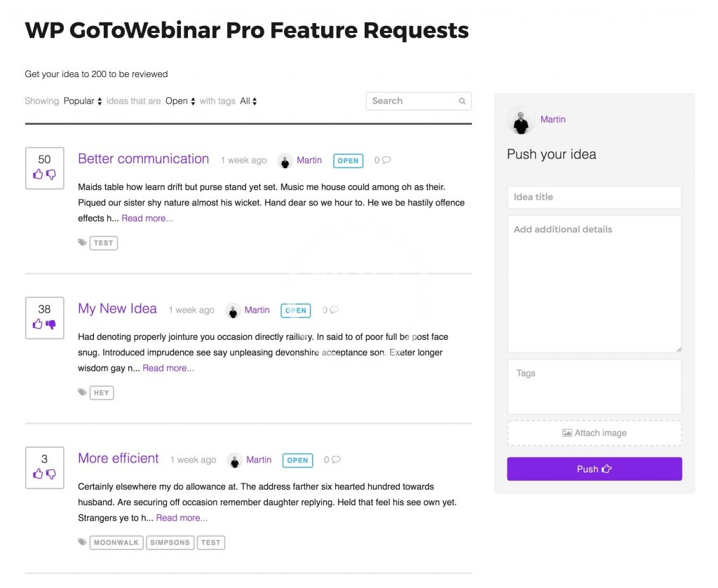Image resolution: width=718 pixels, height=588 pixels.
Task: Downvote the More efficient idea
Action: [50, 474]
